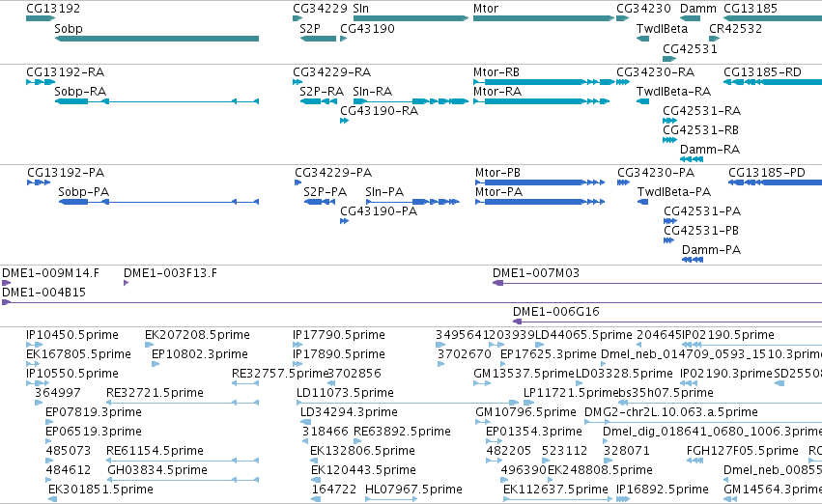Viewport: 822px width, 504px height.
Task: Select the DME1-003F13.F clone label
Action: pyautogui.click(x=170, y=273)
